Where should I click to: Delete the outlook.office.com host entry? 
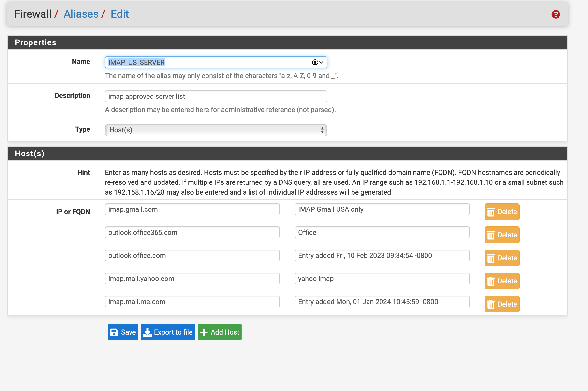click(502, 258)
